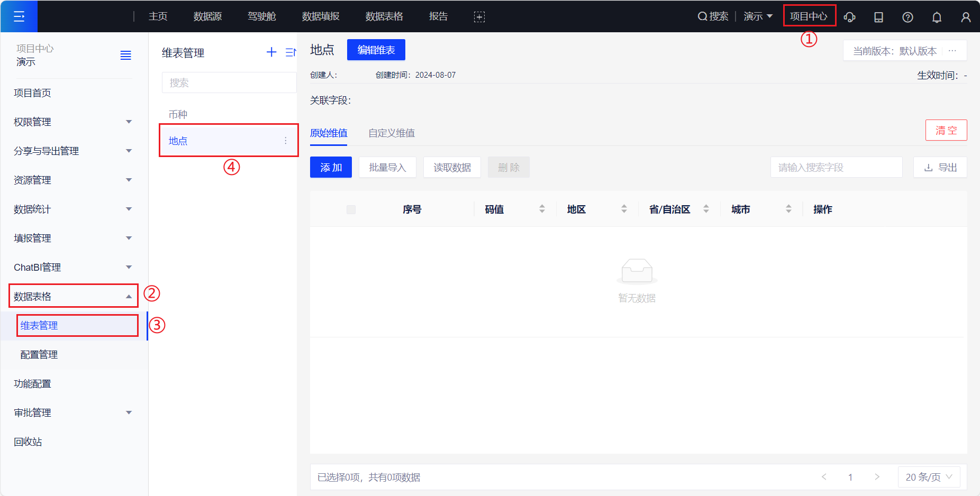Open the 20 条/页 page size dropdown
The image size is (980, 496).
pos(929,477)
